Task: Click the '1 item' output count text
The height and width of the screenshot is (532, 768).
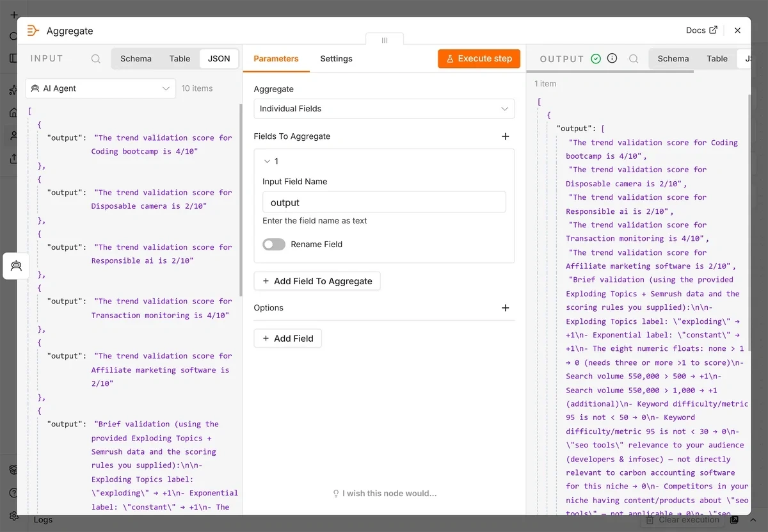Action: click(545, 84)
